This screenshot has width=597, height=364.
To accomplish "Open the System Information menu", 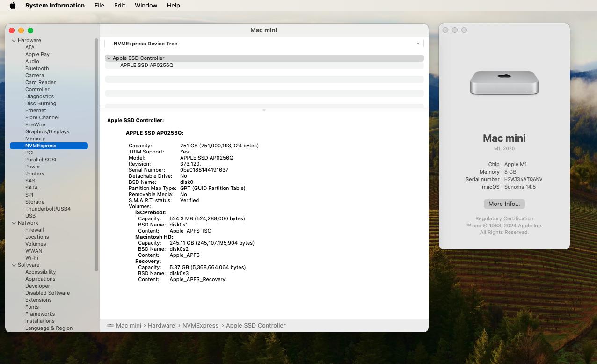I will 55,6.
